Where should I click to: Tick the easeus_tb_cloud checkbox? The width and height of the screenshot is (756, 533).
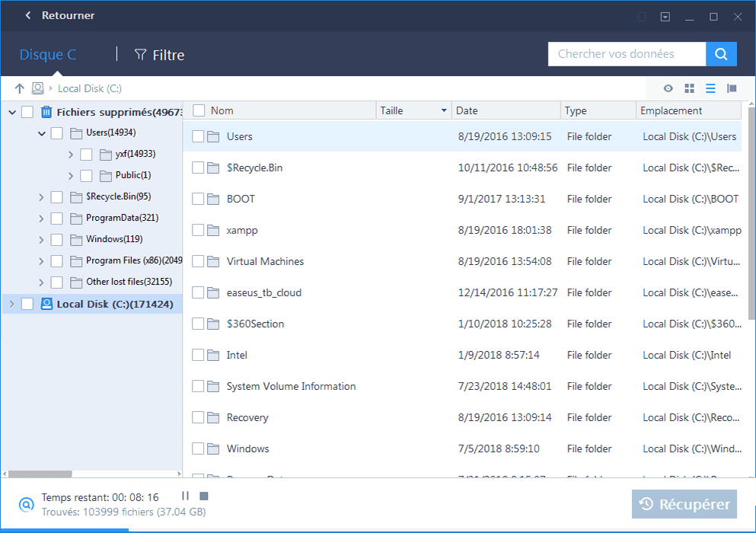pyautogui.click(x=198, y=293)
